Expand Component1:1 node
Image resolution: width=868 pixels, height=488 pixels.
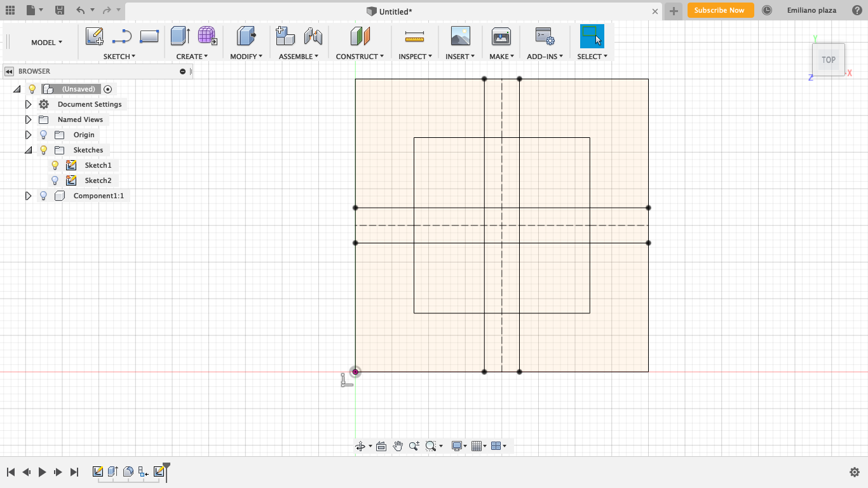[28, 196]
